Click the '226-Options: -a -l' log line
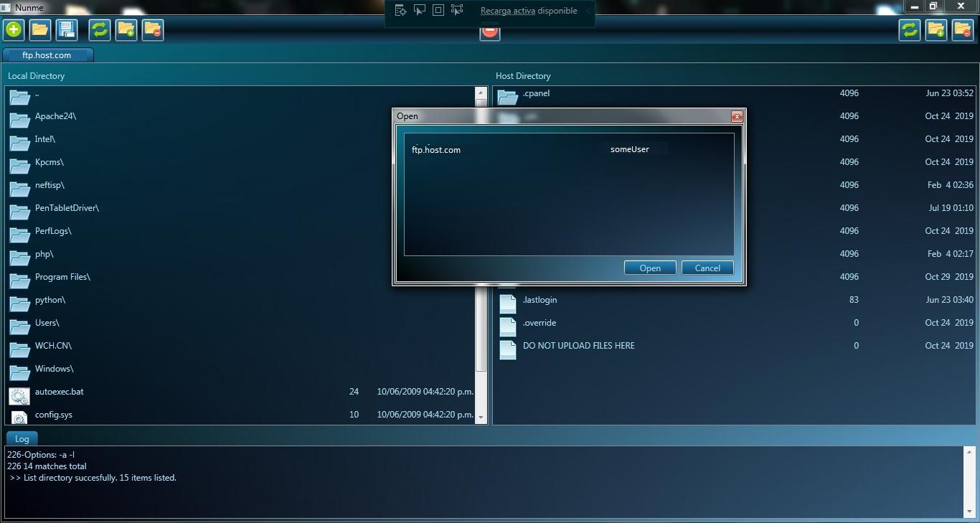980x523 pixels. pyautogui.click(x=41, y=454)
